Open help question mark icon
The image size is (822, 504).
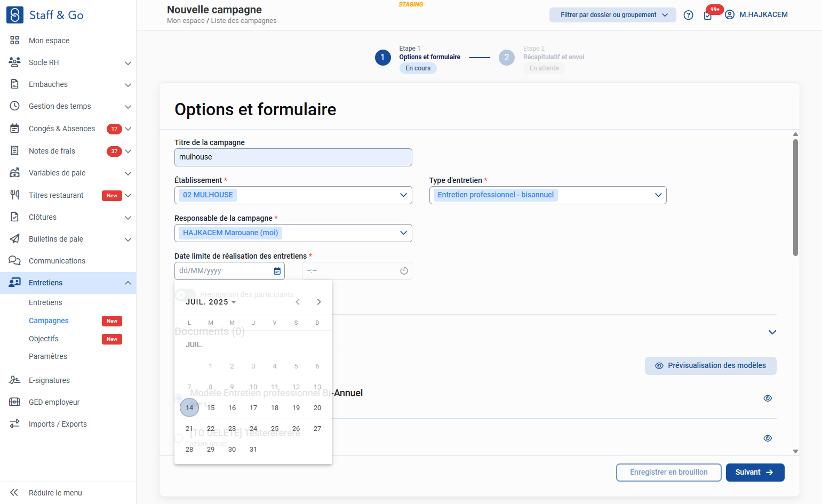click(x=689, y=15)
